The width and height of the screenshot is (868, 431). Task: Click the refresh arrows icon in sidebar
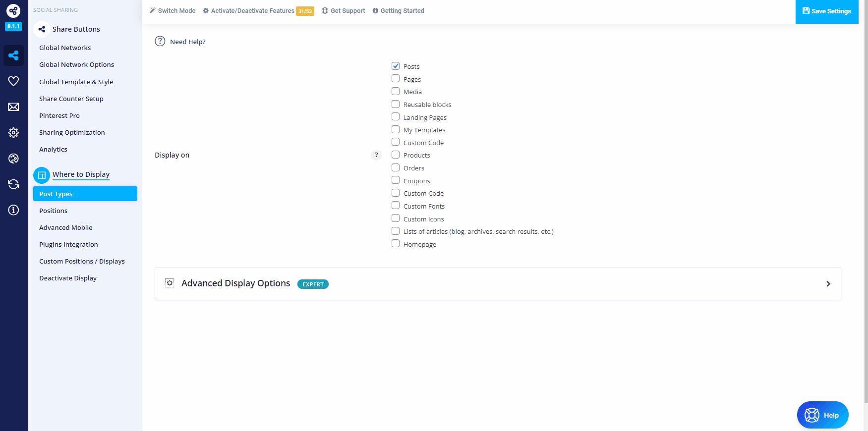pos(13,184)
